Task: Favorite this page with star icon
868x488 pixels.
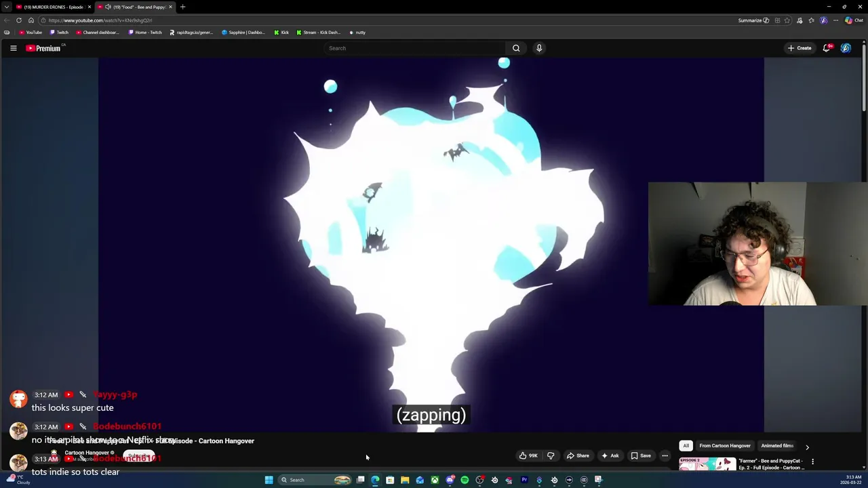Action: [x=787, y=20]
